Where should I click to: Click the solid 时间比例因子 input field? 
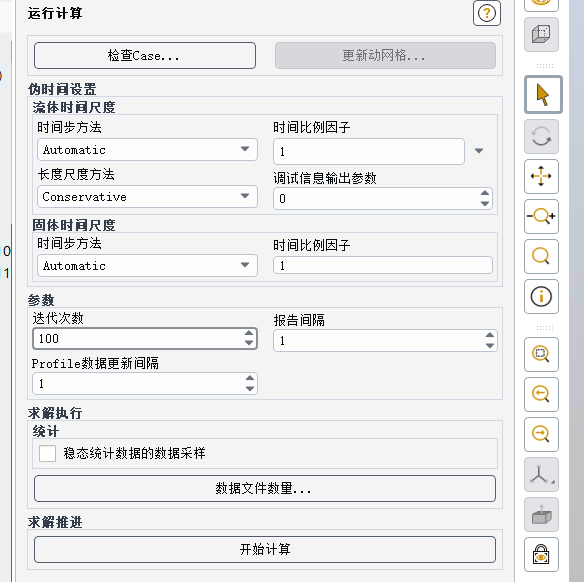point(383,265)
